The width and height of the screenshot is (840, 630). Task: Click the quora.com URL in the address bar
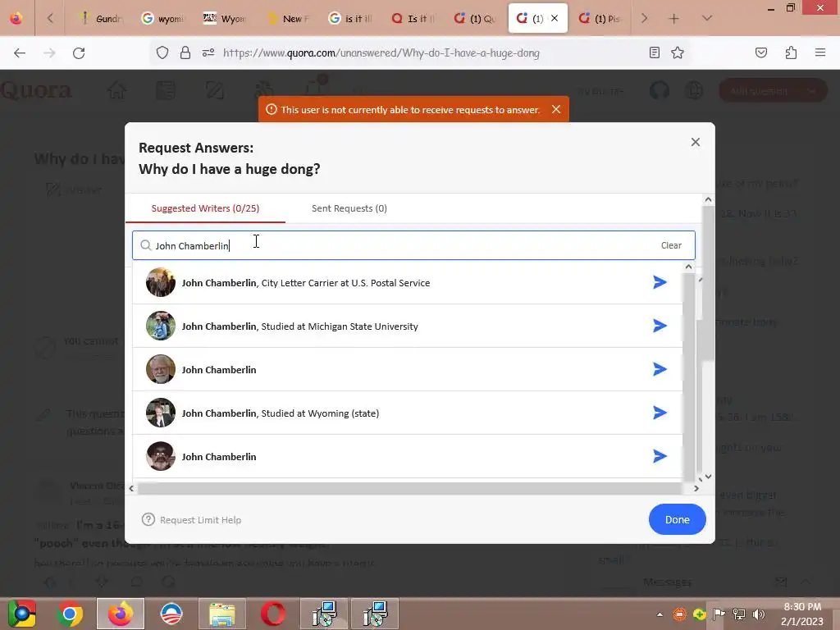381,52
